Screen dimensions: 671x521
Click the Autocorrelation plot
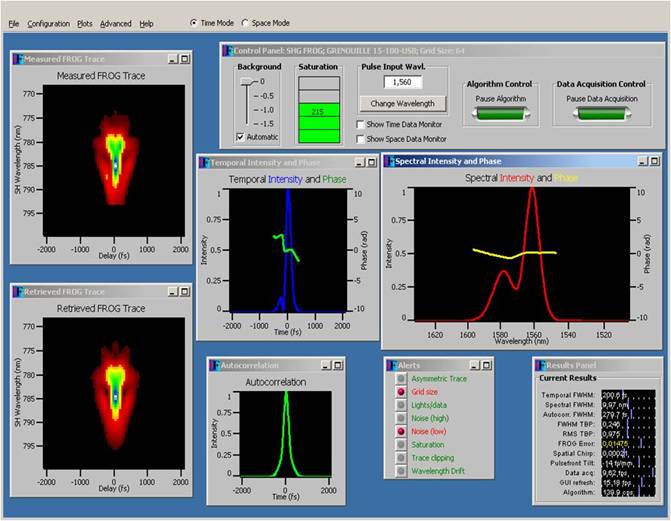pyautogui.click(x=285, y=434)
